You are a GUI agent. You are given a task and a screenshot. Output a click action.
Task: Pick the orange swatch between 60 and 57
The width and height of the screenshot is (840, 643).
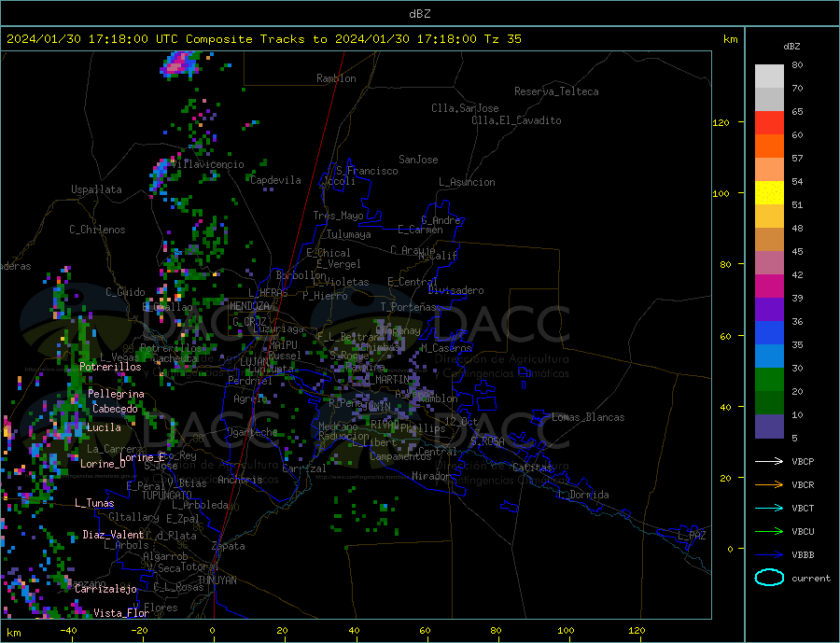click(x=769, y=147)
